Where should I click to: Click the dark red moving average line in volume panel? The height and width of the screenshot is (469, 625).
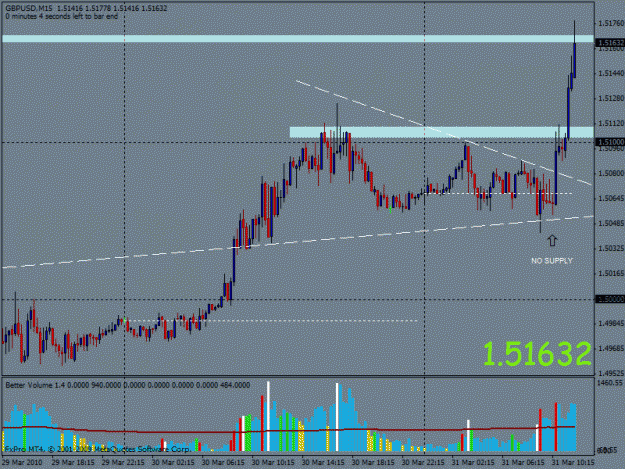[289, 430]
